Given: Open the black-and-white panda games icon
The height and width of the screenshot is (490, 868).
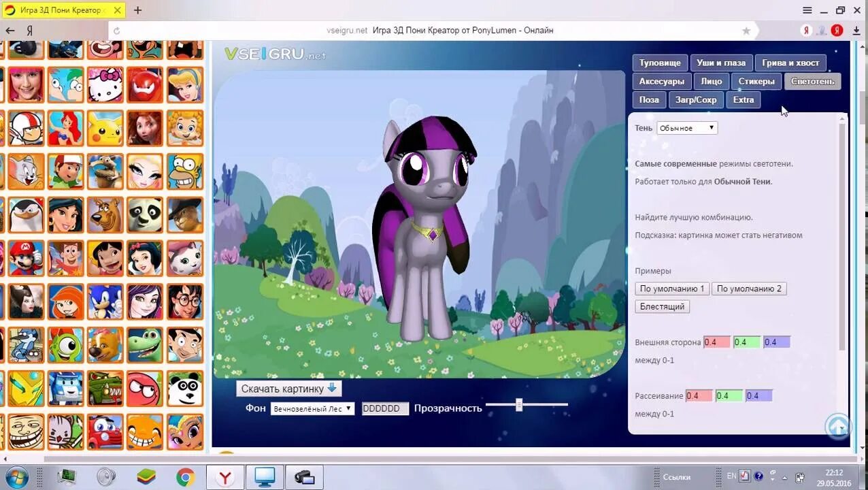Looking at the screenshot, I should (185, 389).
